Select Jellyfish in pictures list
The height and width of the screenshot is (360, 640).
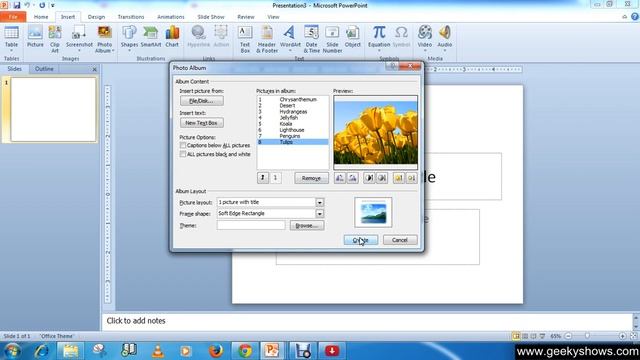tap(292, 118)
